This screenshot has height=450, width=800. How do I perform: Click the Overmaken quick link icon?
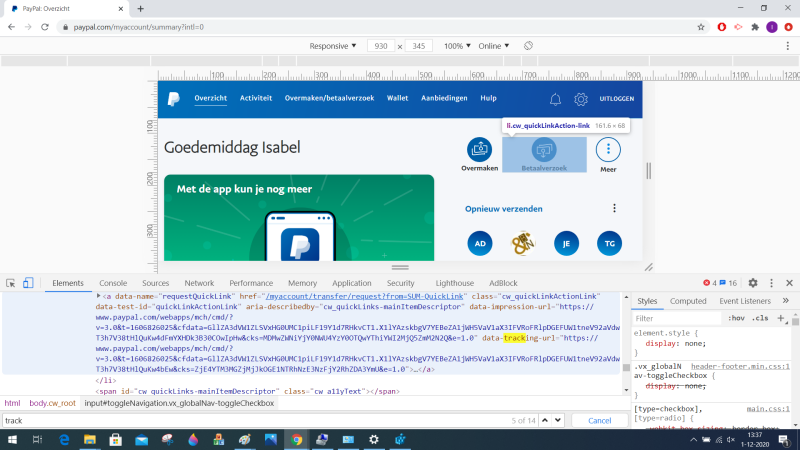click(479, 149)
